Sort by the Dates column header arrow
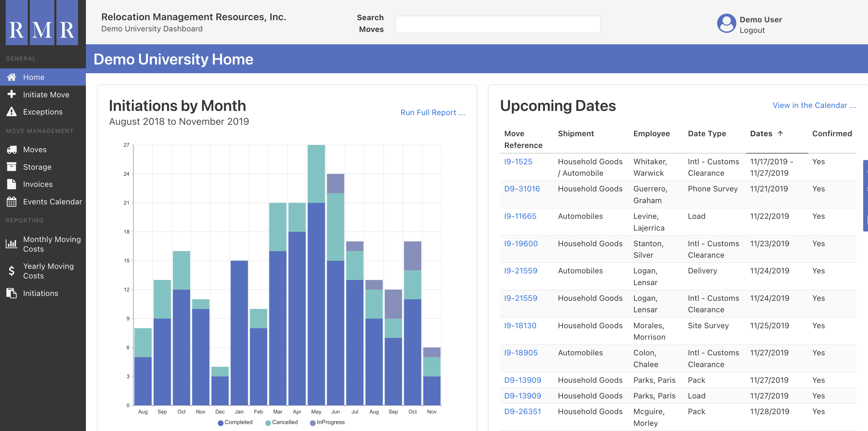 point(780,134)
